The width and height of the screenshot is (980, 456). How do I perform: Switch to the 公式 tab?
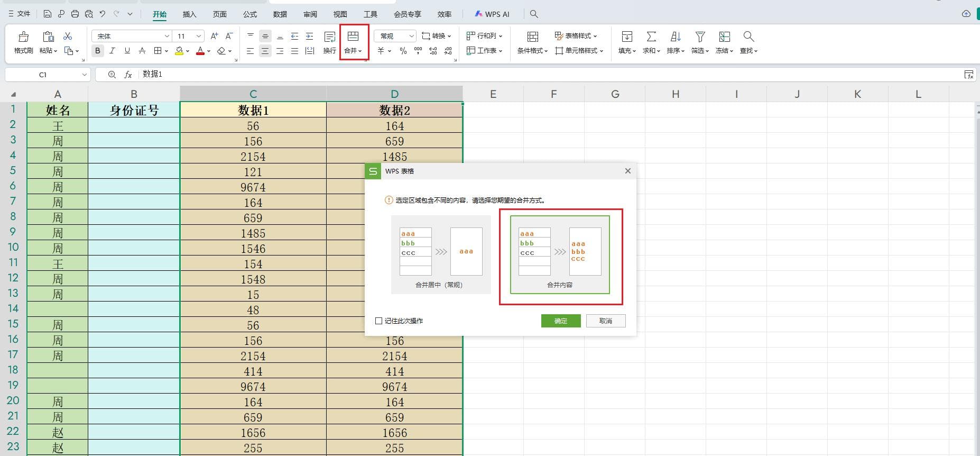pos(250,14)
